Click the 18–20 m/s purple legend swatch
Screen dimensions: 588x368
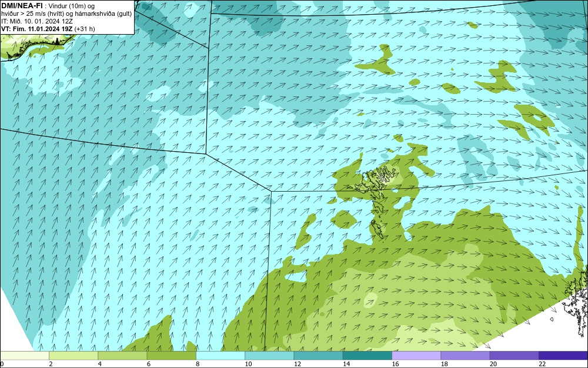point(465,355)
